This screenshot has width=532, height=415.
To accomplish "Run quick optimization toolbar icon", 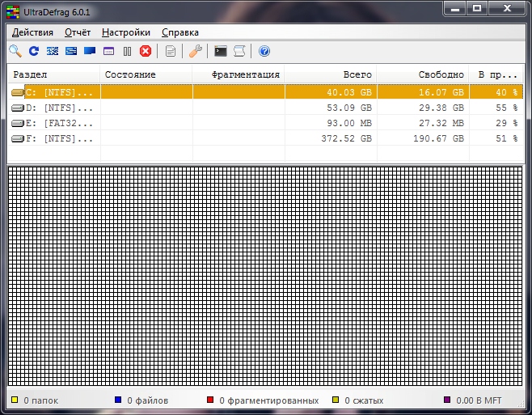I will (71, 51).
